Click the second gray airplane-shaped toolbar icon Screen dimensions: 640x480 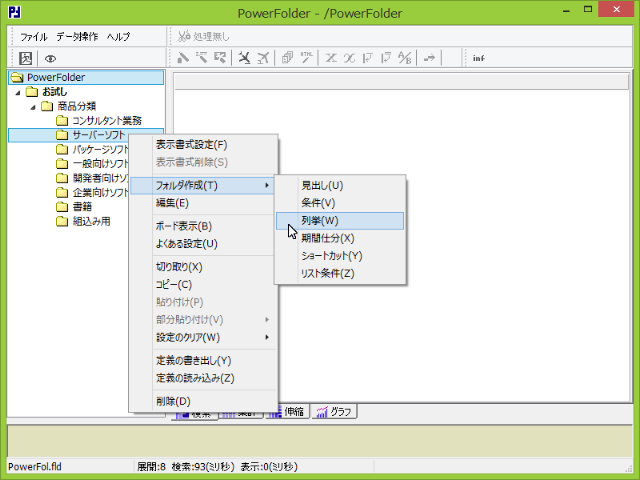coord(263,58)
